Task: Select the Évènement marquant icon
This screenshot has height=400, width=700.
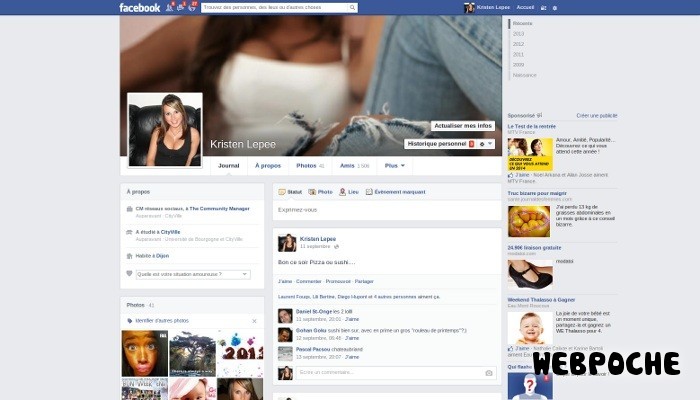Action: (x=369, y=192)
